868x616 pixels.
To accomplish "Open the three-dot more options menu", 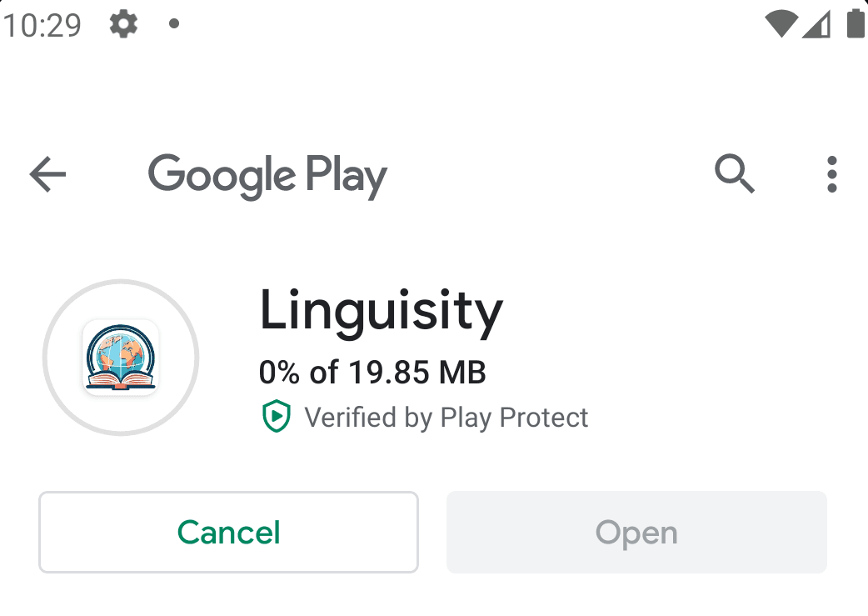I will (831, 175).
